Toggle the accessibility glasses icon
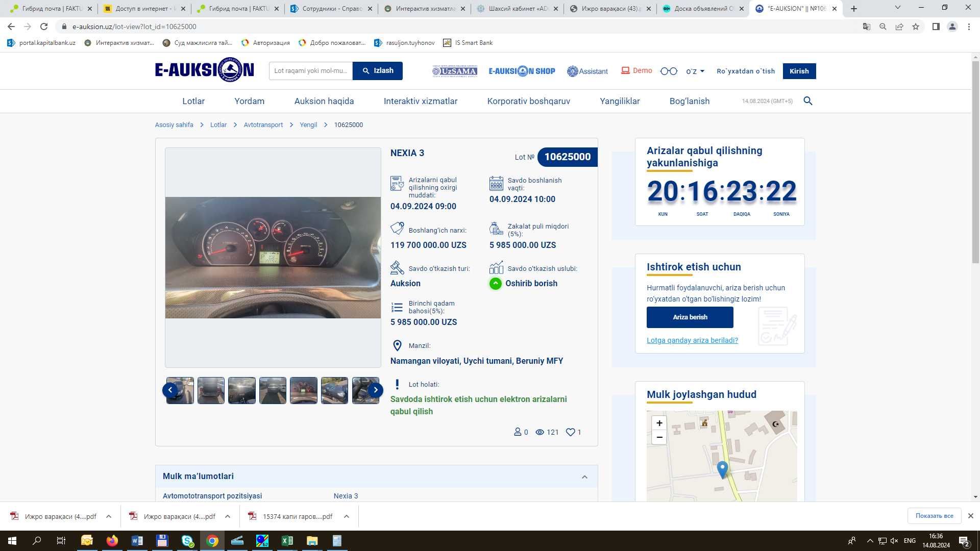Image resolution: width=980 pixels, height=551 pixels. [x=669, y=71]
